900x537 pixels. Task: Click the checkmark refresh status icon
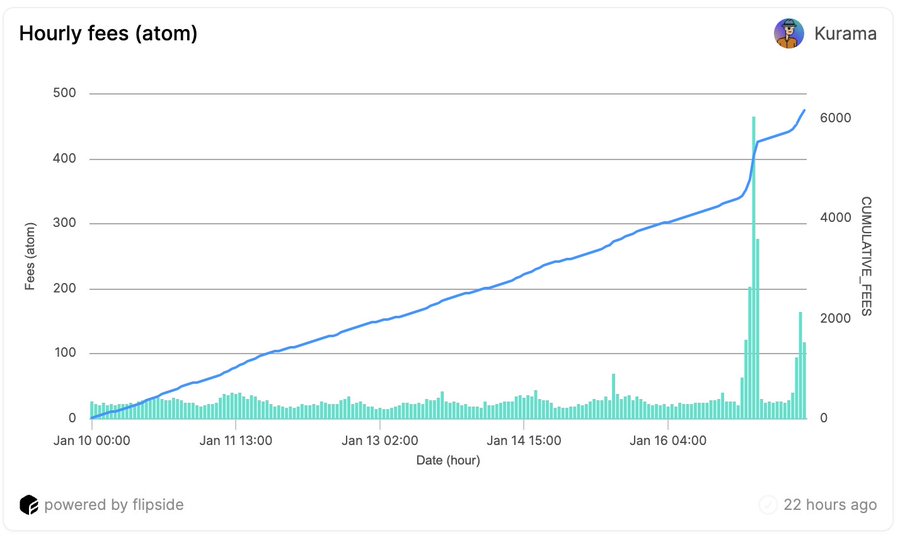[x=768, y=504]
